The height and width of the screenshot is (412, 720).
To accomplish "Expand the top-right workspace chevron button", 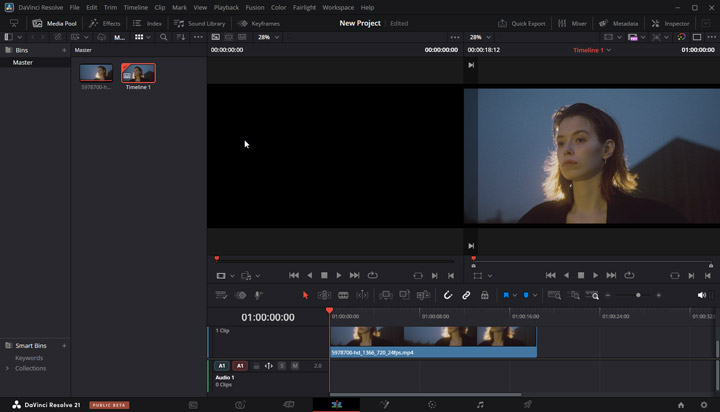I will click(706, 23).
